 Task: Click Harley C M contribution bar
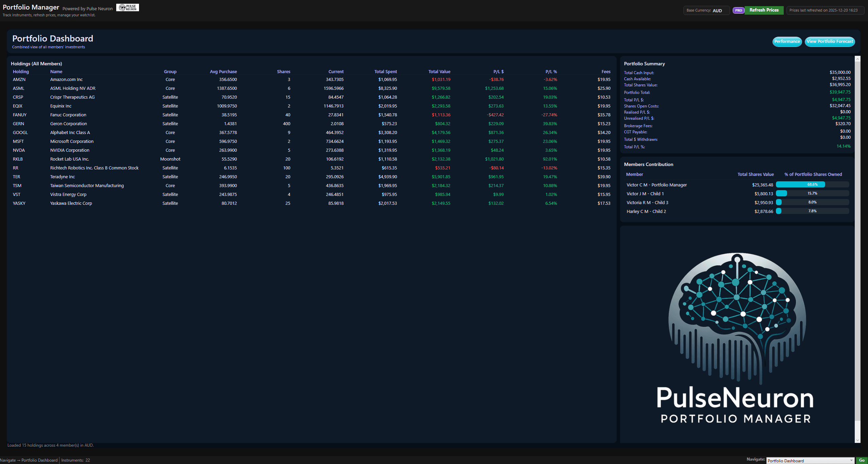pyautogui.click(x=812, y=211)
